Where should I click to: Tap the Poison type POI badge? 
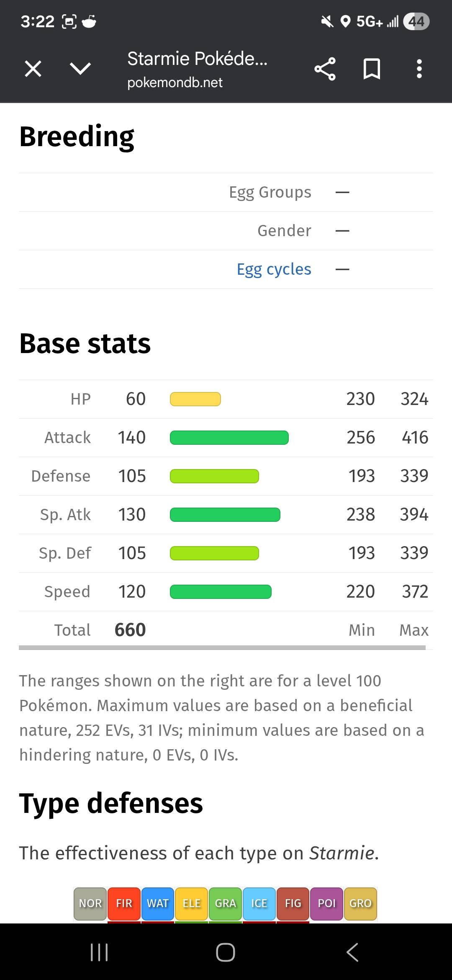[x=327, y=903]
